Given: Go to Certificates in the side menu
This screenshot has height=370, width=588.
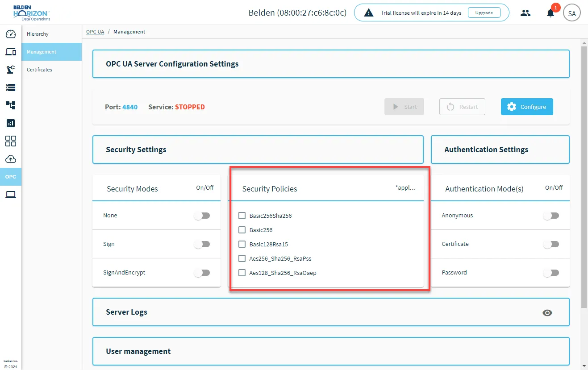Looking at the screenshot, I should tap(52, 70).
